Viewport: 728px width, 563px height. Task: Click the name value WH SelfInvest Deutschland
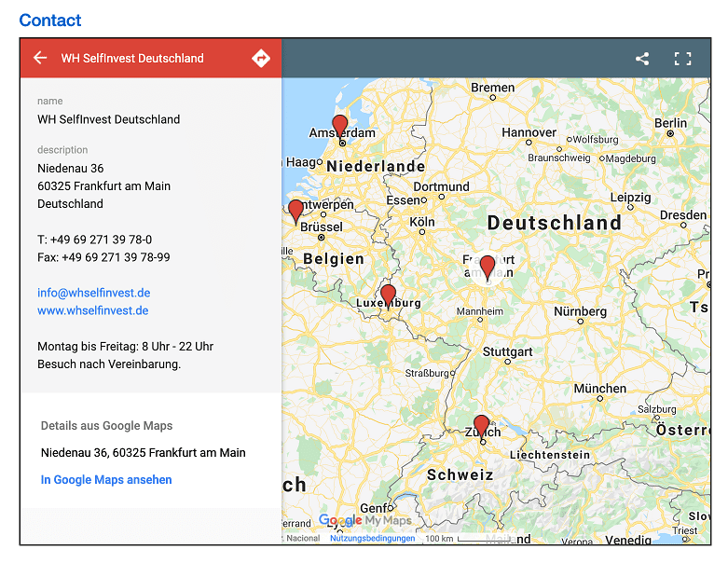(x=109, y=119)
